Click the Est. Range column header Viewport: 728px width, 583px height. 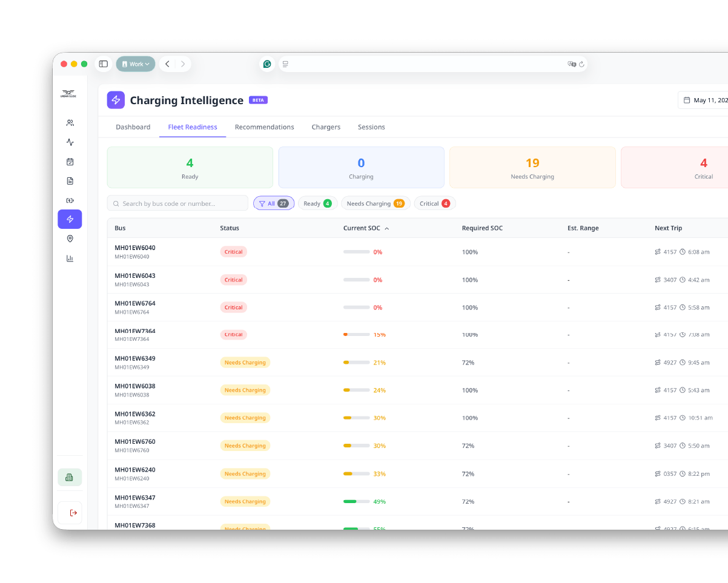(x=583, y=228)
